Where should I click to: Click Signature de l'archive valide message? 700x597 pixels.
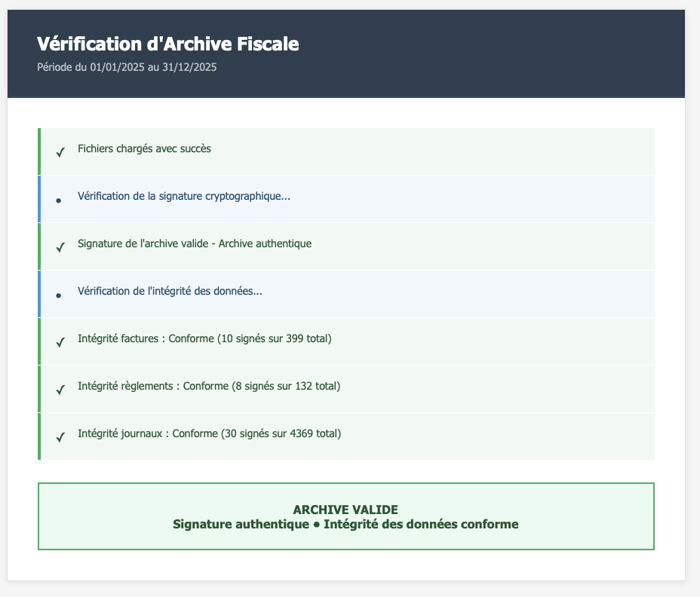[194, 243]
